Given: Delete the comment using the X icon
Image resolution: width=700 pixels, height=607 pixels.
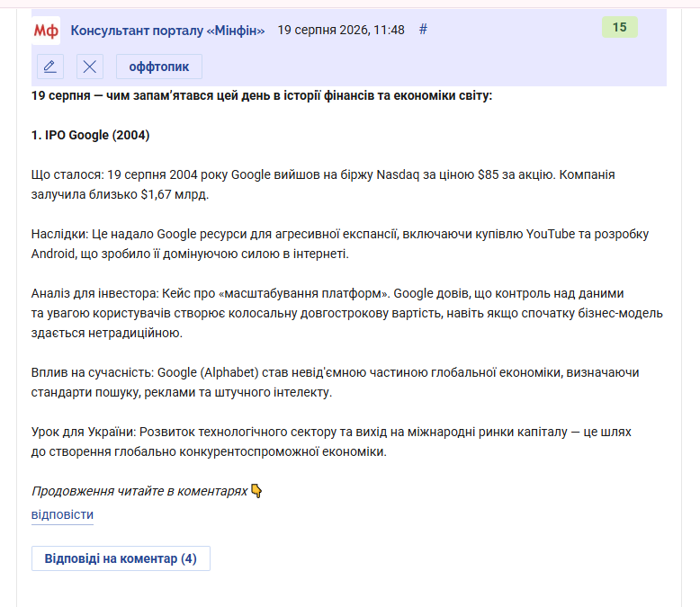Looking at the screenshot, I should (90, 67).
